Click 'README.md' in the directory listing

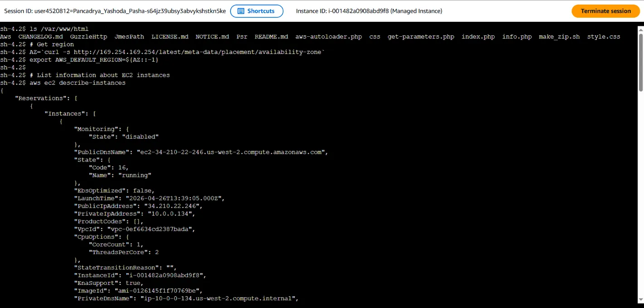click(x=271, y=37)
